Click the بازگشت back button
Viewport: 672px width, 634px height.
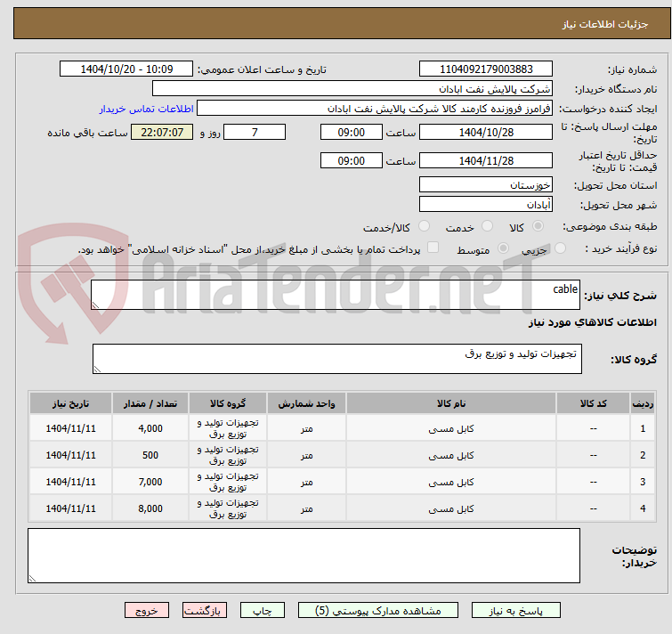(x=205, y=610)
